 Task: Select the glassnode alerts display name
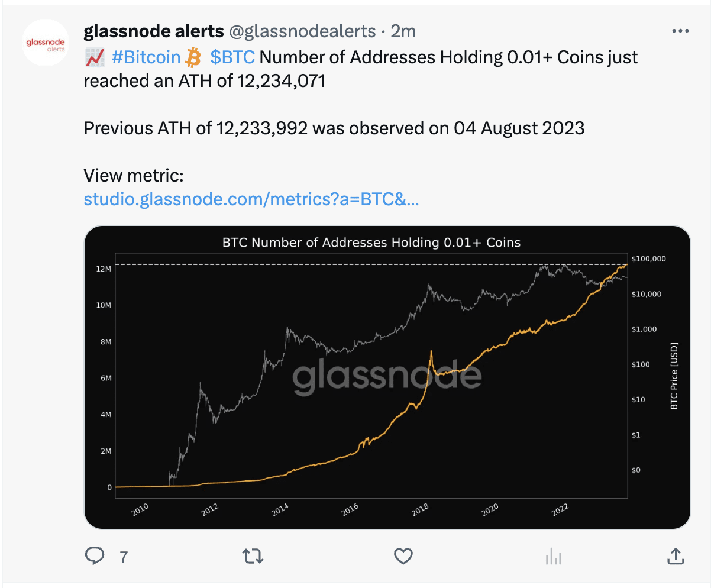[x=153, y=31]
